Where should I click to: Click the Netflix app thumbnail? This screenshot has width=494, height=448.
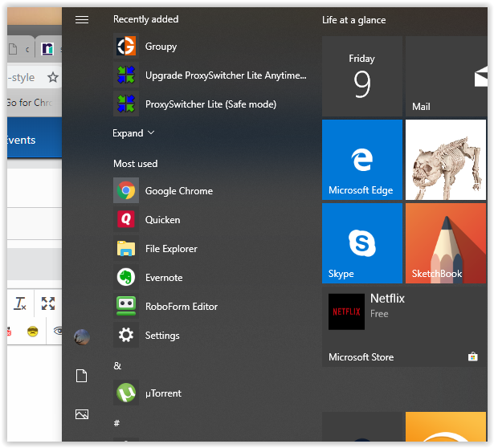pos(346,312)
